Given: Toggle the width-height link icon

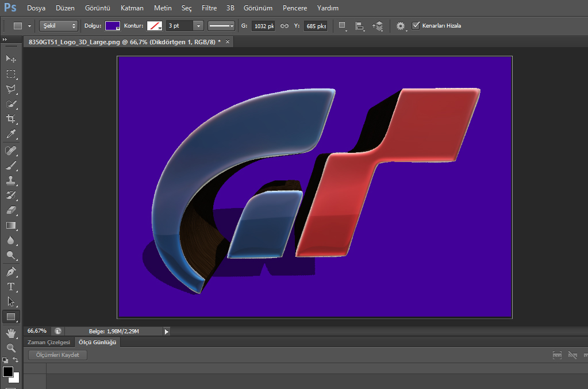Looking at the screenshot, I should coord(285,26).
